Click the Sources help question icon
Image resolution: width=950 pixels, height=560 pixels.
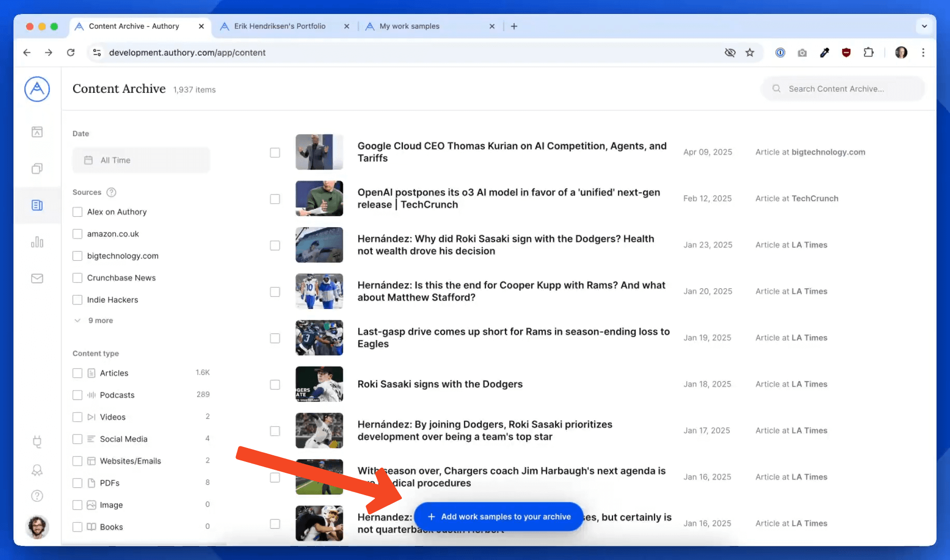tap(111, 192)
